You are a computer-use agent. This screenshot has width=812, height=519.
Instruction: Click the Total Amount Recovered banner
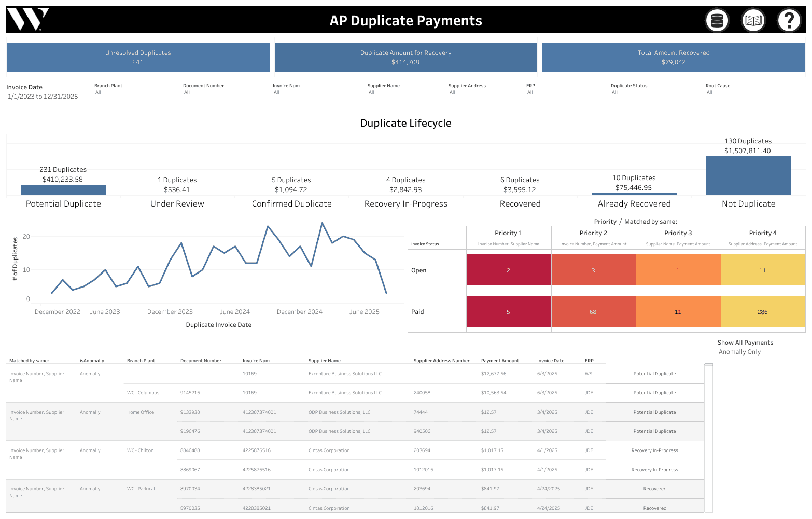coord(673,57)
